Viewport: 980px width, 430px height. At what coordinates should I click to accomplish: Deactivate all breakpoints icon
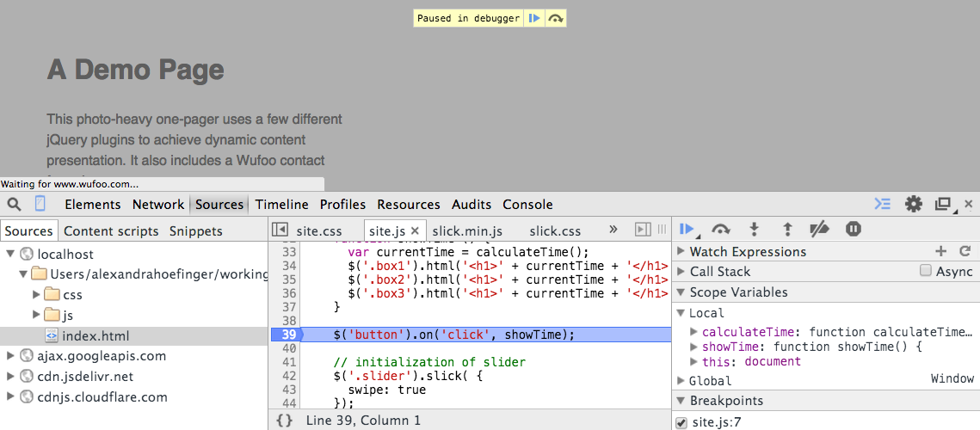(x=819, y=230)
